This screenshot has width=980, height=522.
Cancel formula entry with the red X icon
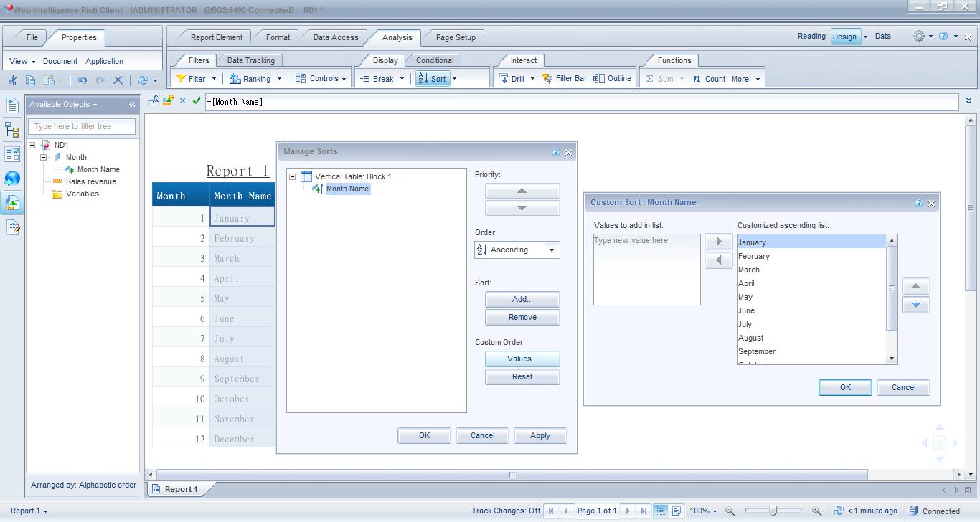click(x=182, y=101)
